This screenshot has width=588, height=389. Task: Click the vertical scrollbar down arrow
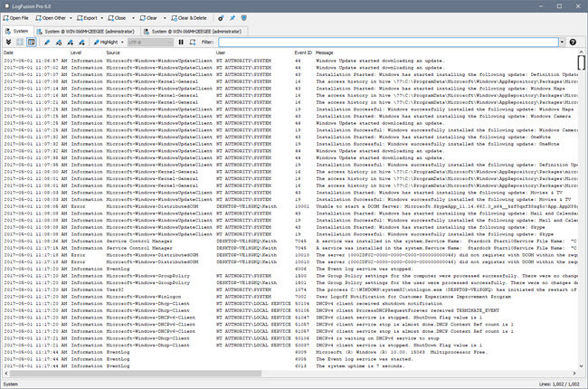(582, 366)
